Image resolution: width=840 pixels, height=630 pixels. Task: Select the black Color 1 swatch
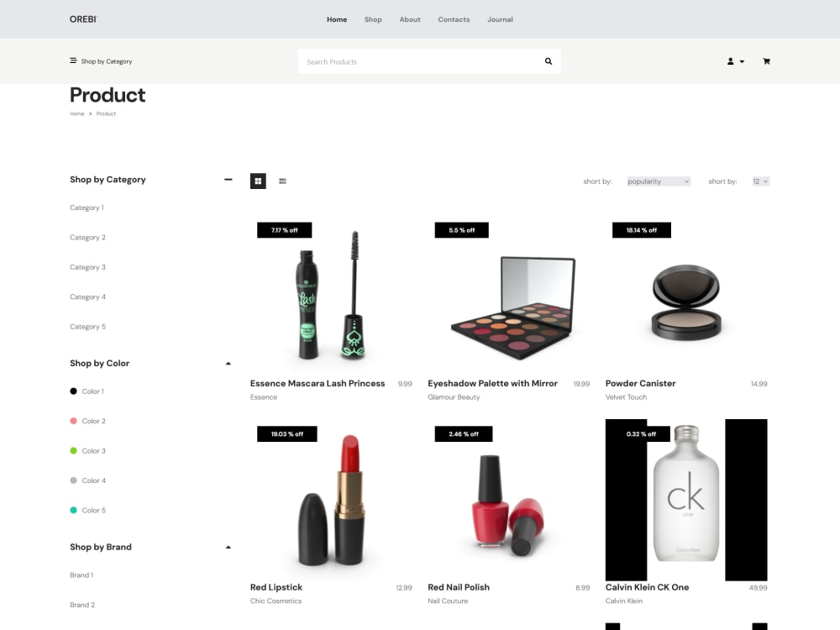(73, 391)
